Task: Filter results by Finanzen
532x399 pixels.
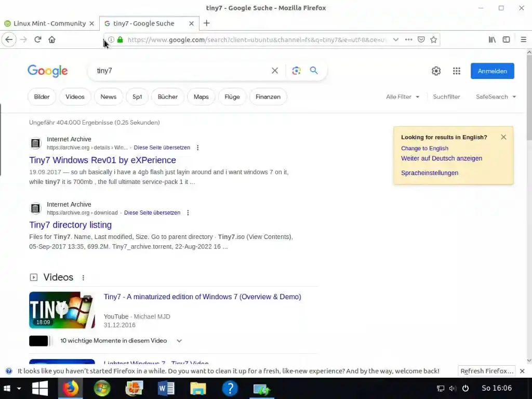Action: (268, 97)
